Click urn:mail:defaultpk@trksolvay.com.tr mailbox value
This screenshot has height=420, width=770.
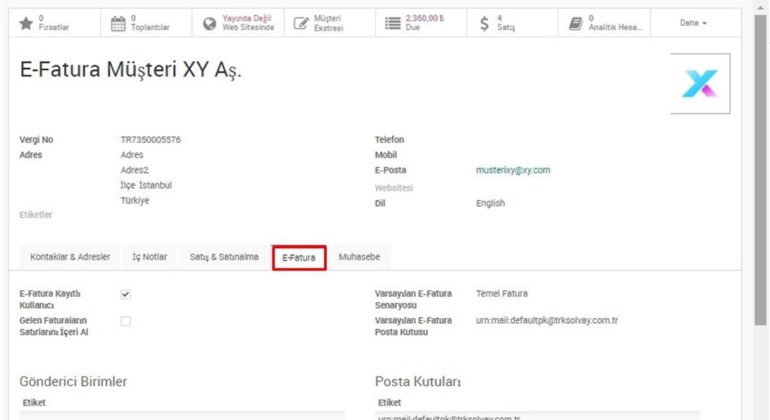(547, 320)
